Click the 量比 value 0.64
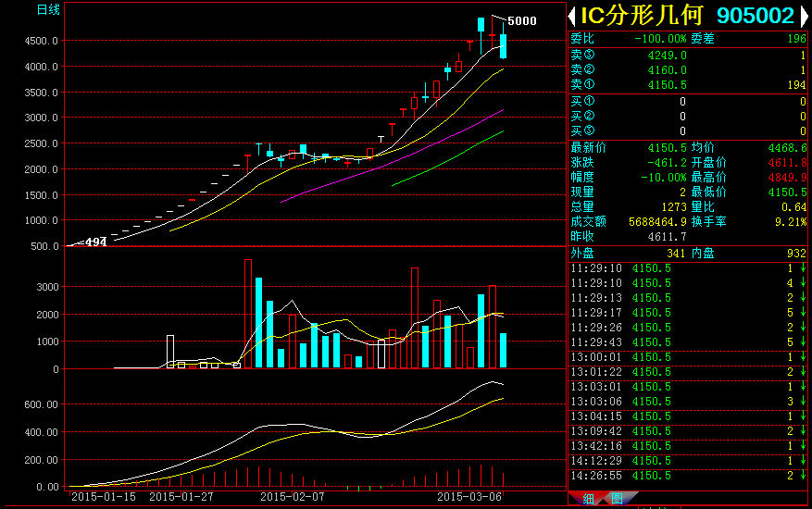Screen dimensions: 812x509 (793, 207)
